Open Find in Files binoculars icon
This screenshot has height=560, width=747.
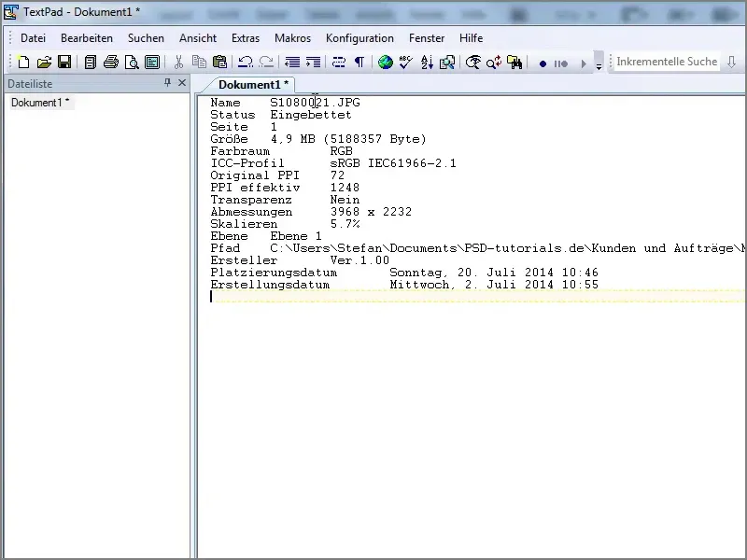click(x=514, y=63)
